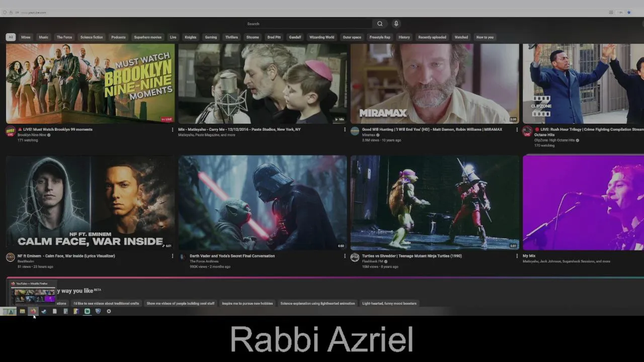
Task: Select the Science fiction filter chip
Action: (92, 37)
